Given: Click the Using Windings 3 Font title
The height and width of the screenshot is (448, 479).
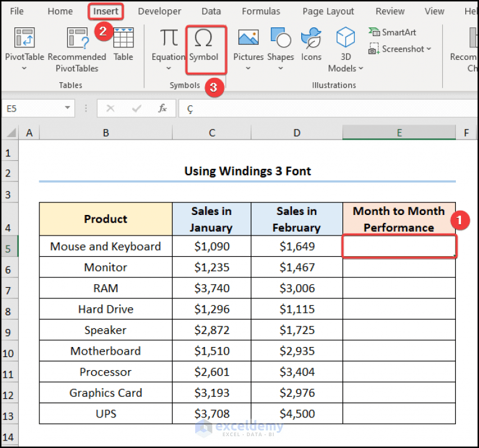Looking at the screenshot, I should [248, 171].
